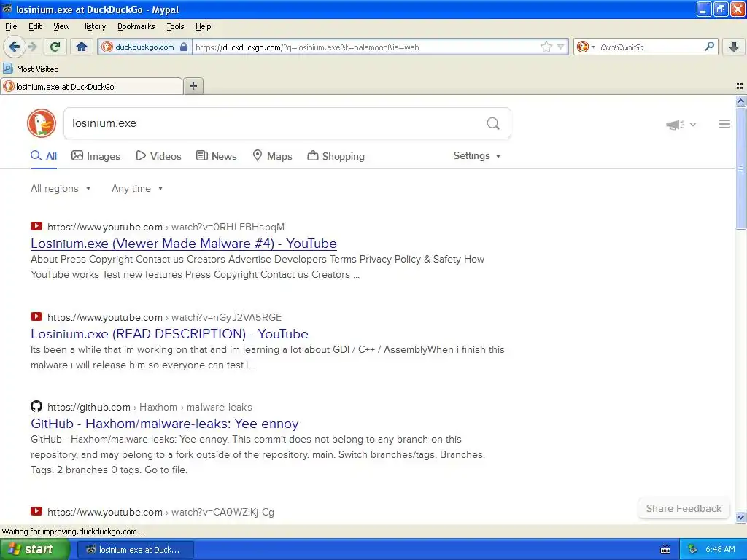The width and height of the screenshot is (747, 560).
Task: Open a new tab with plus button
Action: click(193, 86)
